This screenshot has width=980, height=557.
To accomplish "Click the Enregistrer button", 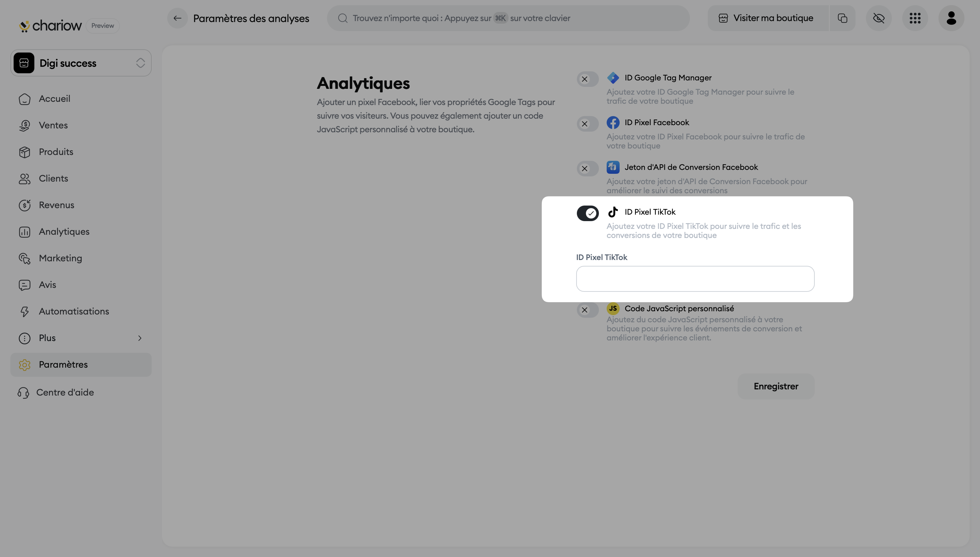I will pos(776,386).
